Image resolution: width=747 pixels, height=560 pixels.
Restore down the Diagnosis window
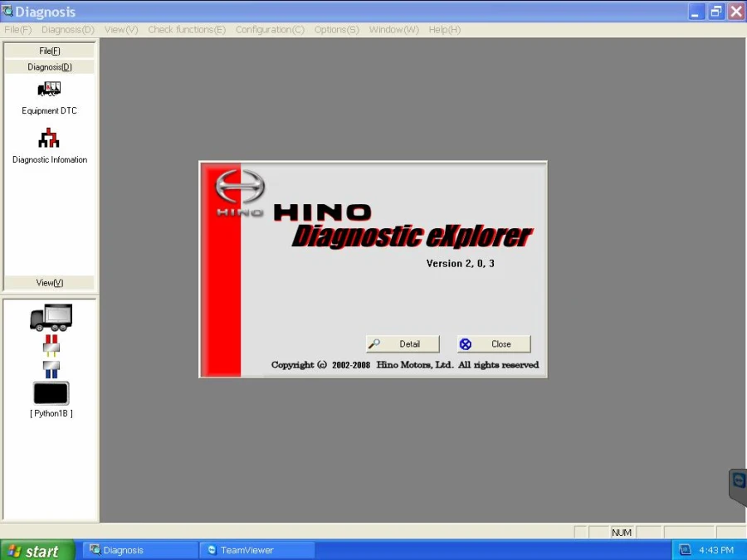pyautogui.click(x=716, y=12)
